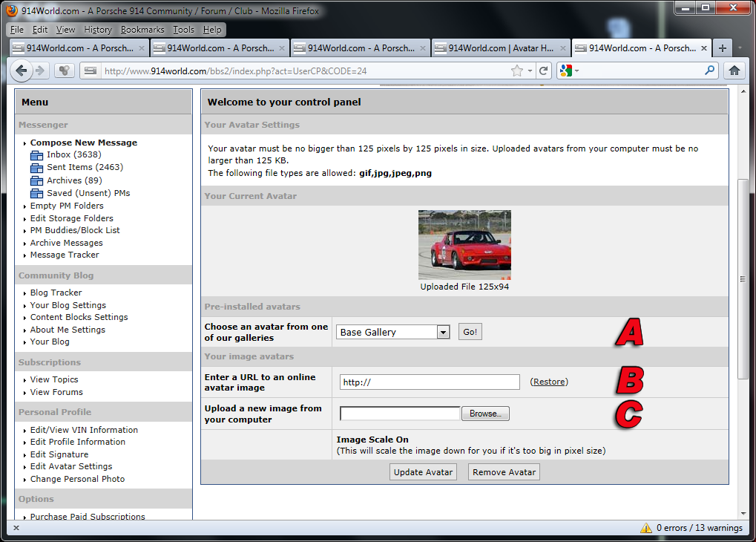Switch to the 914World.com | Avatar H... tab

pos(501,48)
